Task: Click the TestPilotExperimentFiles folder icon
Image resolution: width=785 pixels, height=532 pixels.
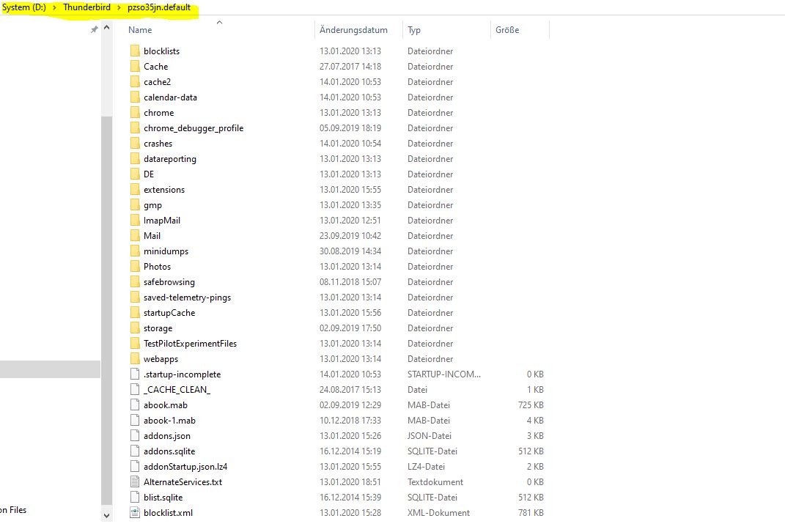Action: 135,344
